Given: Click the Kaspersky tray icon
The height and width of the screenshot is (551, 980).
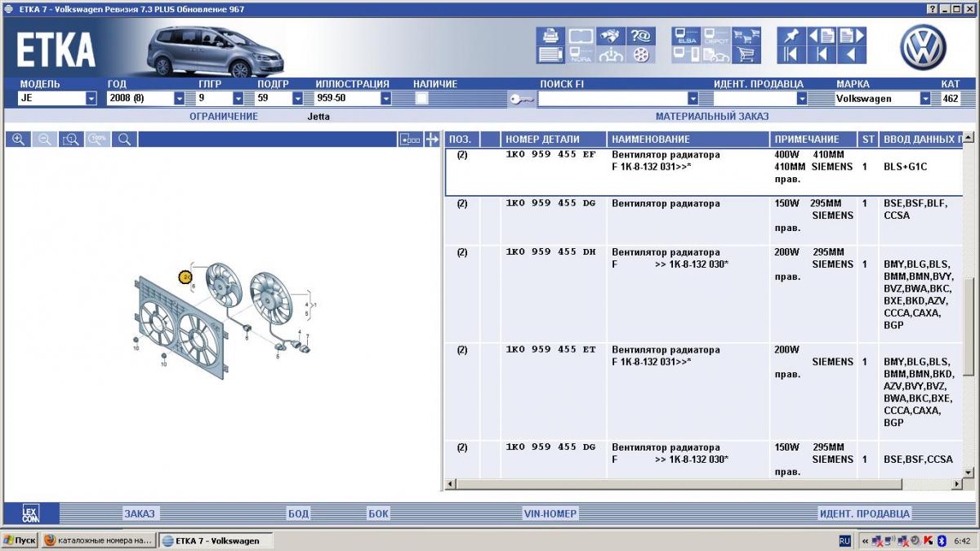Looking at the screenshot, I should 929,540.
